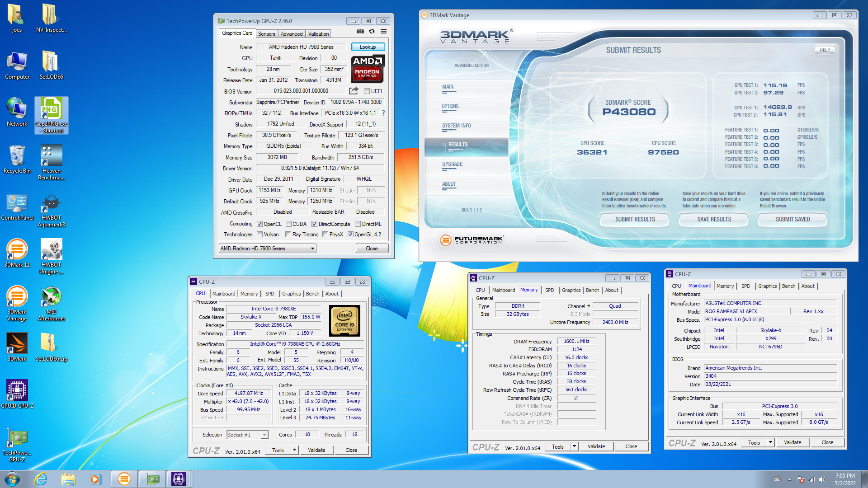Click the Core Speed value 4197.87 MHz

[x=249, y=394]
